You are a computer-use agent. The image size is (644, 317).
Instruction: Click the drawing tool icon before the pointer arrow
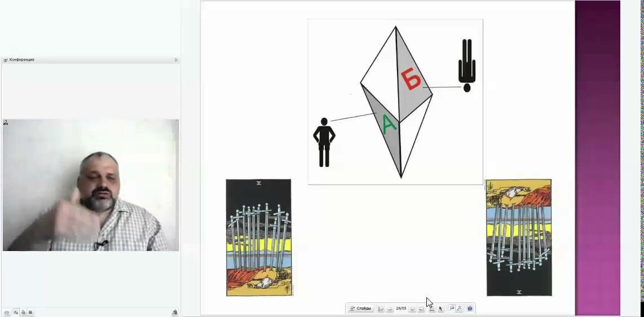pos(431,309)
